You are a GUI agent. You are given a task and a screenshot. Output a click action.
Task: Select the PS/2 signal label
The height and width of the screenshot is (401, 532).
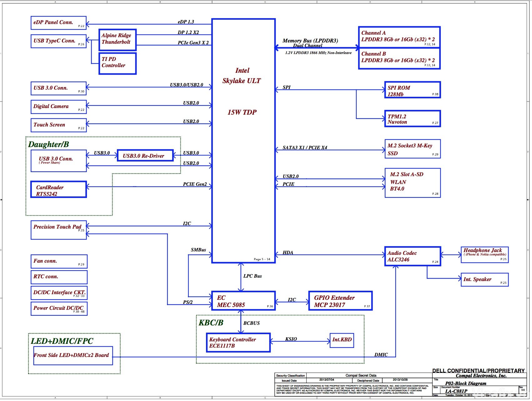click(188, 302)
